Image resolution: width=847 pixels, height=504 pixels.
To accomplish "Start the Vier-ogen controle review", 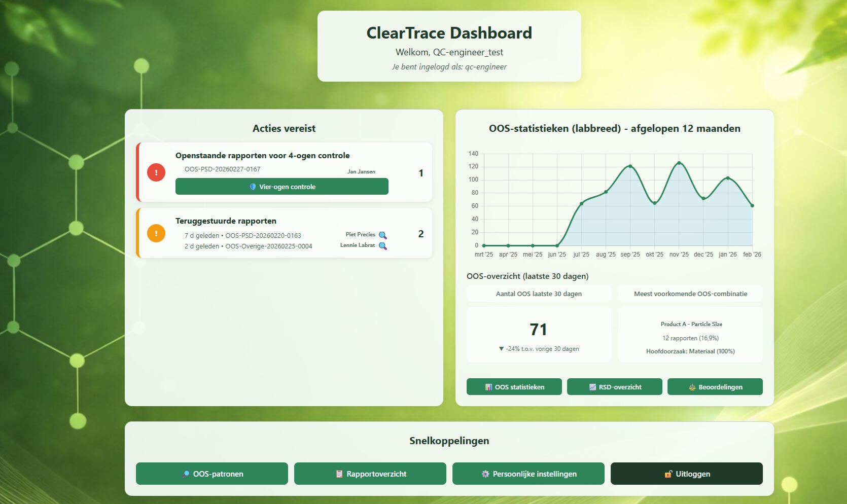I will (x=281, y=187).
